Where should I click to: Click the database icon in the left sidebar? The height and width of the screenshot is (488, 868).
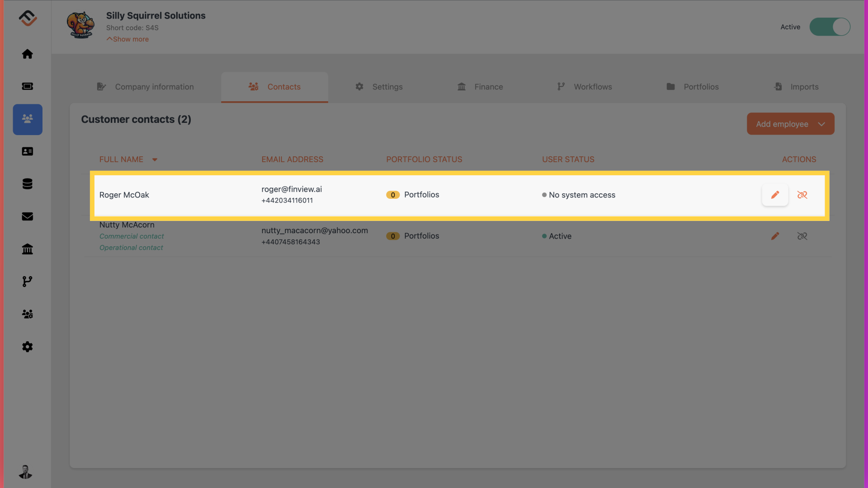point(28,184)
